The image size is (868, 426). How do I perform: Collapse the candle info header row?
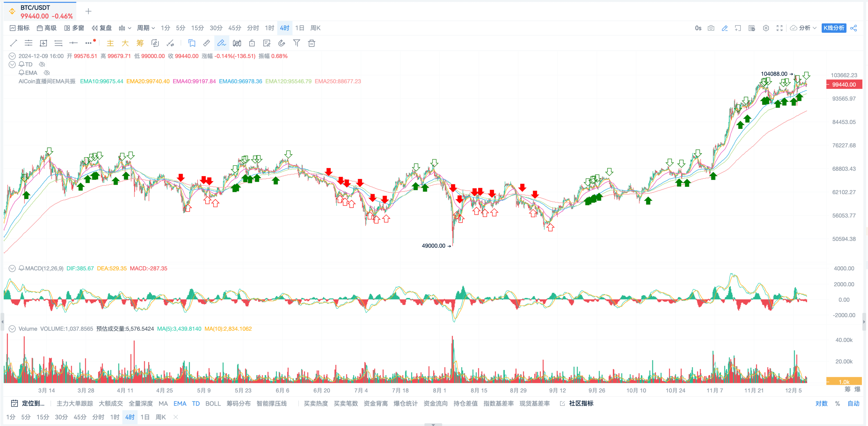tap(12, 56)
